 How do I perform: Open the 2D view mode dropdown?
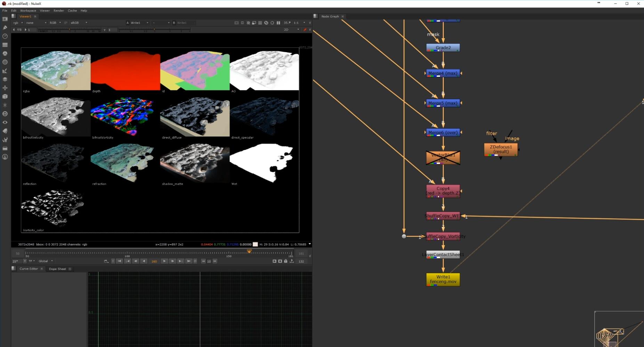pos(291,30)
